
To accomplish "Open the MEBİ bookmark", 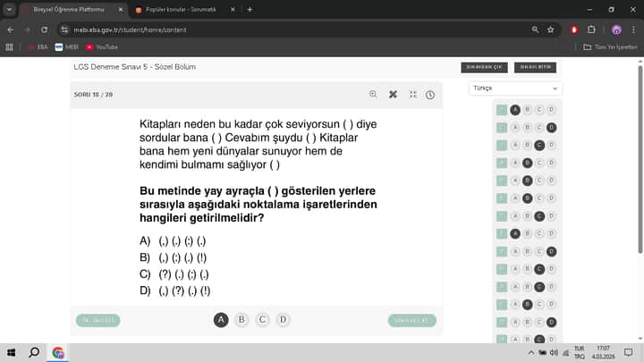I will pos(66,47).
